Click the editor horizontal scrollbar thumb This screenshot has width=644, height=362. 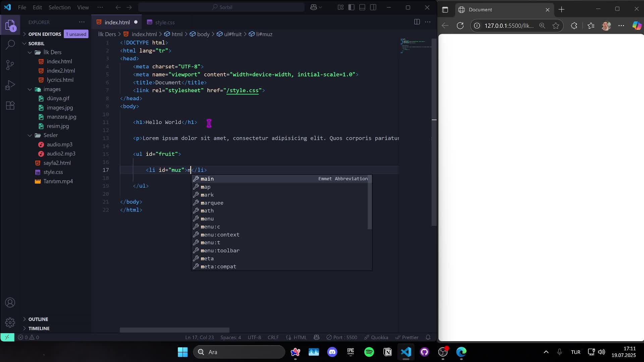pos(174,330)
